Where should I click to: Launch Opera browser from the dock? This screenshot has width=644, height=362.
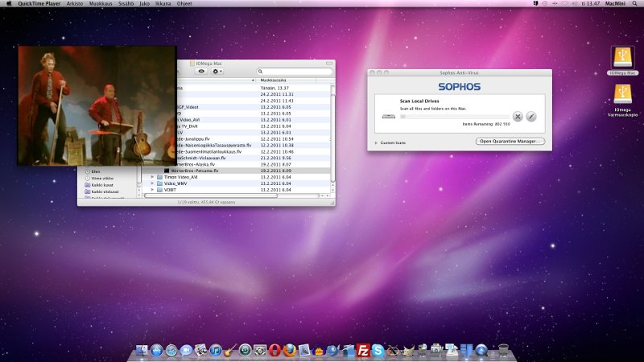tap(275, 350)
